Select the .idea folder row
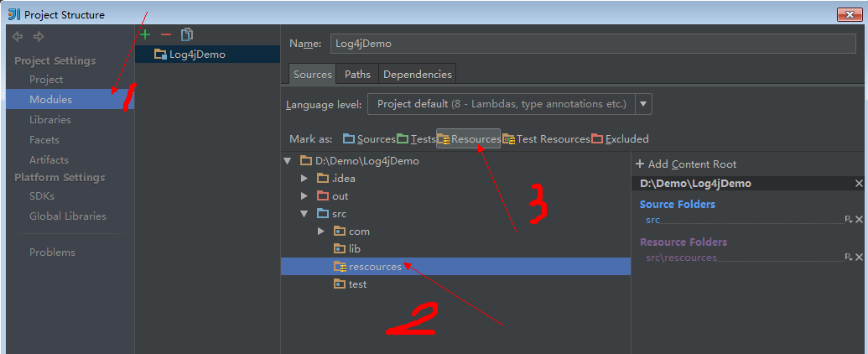Viewport: 868px width, 354px height. click(455, 179)
